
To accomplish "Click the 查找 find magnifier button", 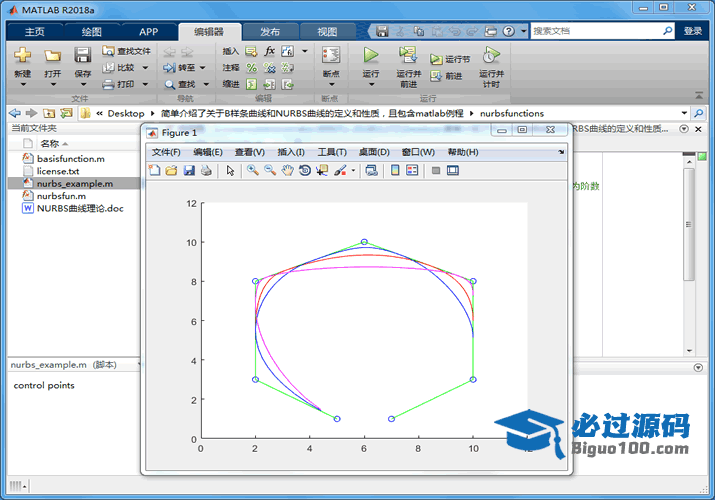I will [x=180, y=84].
